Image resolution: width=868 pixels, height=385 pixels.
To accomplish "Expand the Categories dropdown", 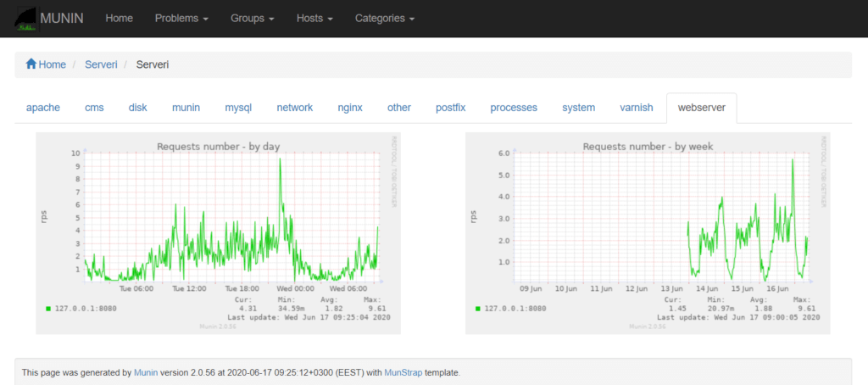I will 384,18.
